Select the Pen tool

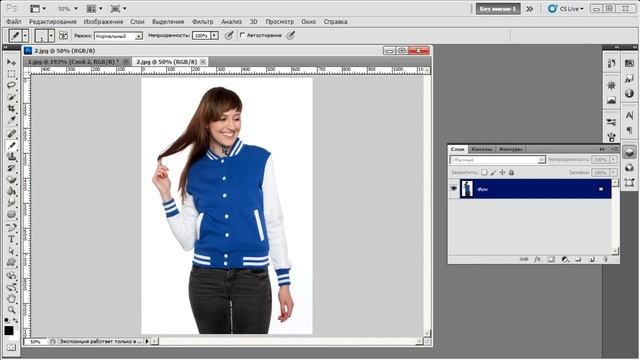point(11,227)
